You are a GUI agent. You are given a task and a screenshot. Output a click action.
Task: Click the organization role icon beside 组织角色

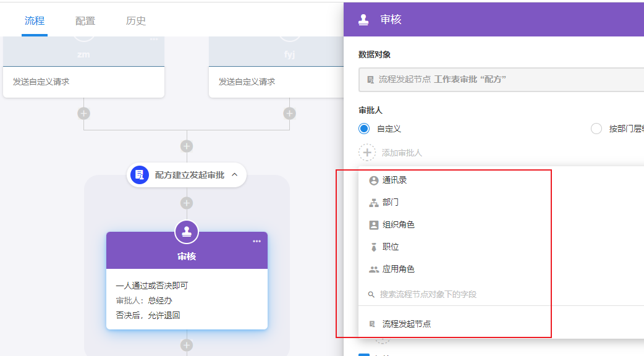point(373,225)
